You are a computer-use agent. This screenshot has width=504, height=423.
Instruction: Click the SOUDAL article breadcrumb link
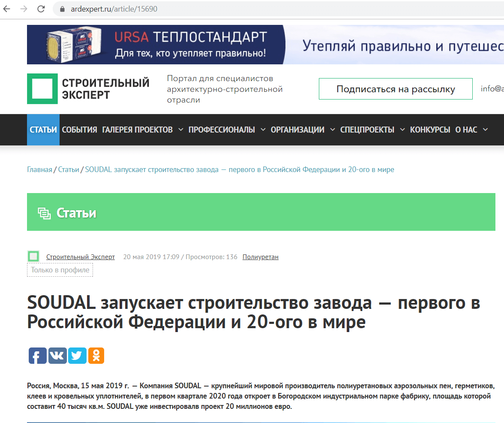click(x=240, y=169)
